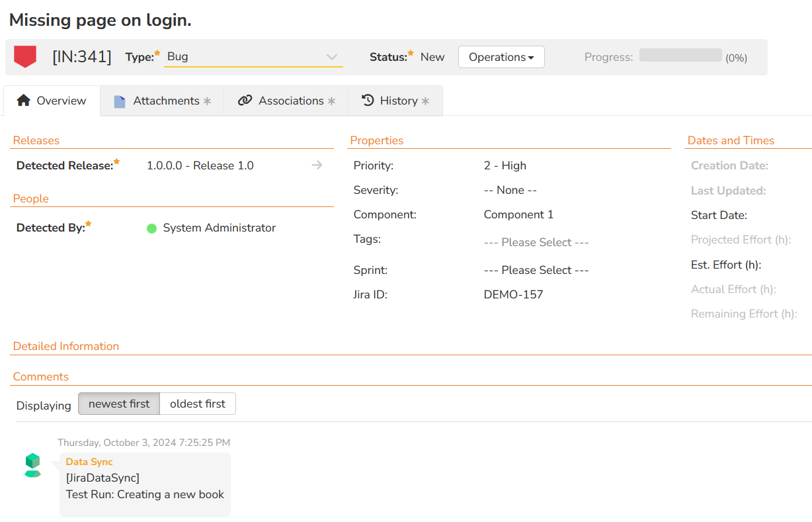Click the Priority value 2 - High
The height and width of the screenshot is (522, 812).
coord(505,165)
